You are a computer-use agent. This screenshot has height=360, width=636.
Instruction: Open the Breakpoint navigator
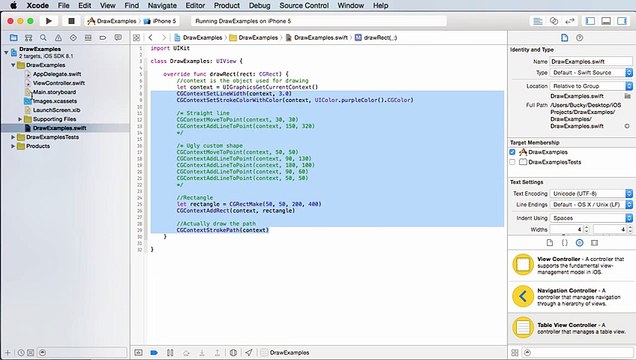click(x=103, y=38)
